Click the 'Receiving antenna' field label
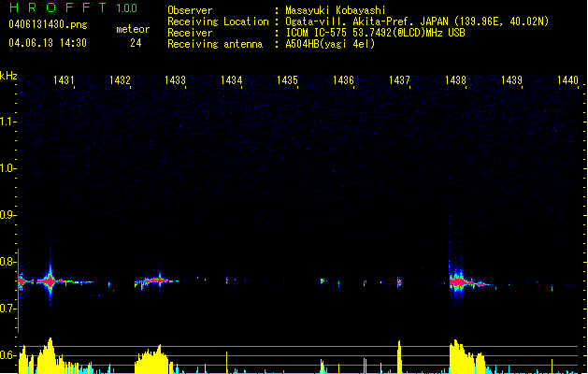Screen dimensions: 588x374 [x=215, y=44]
